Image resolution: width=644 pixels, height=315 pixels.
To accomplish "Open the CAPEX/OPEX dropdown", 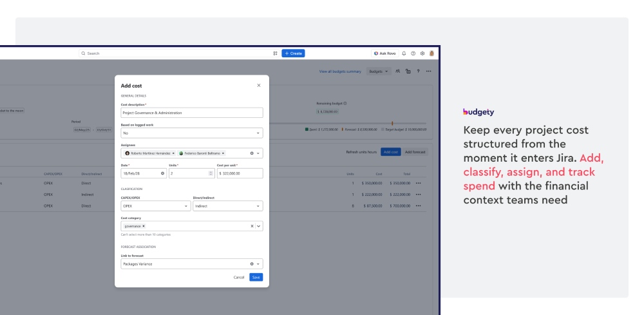I will coord(156,206).
